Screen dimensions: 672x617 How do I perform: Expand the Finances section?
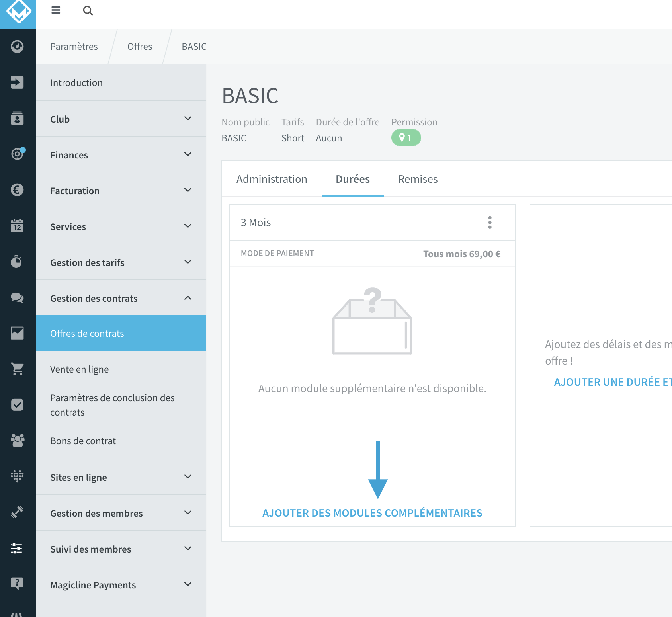(121, 154)
